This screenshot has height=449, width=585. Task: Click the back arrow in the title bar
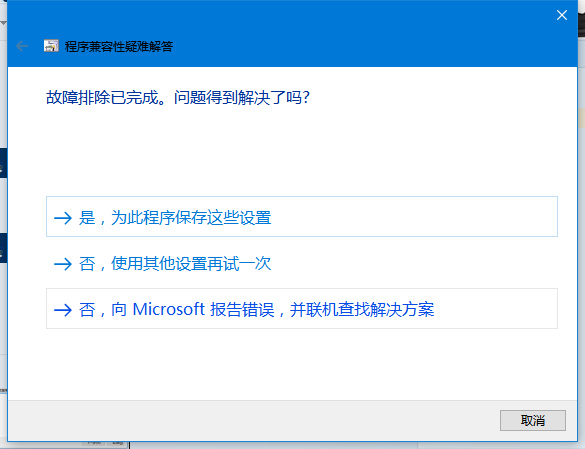pyautogui.click(x=22, y=46)
